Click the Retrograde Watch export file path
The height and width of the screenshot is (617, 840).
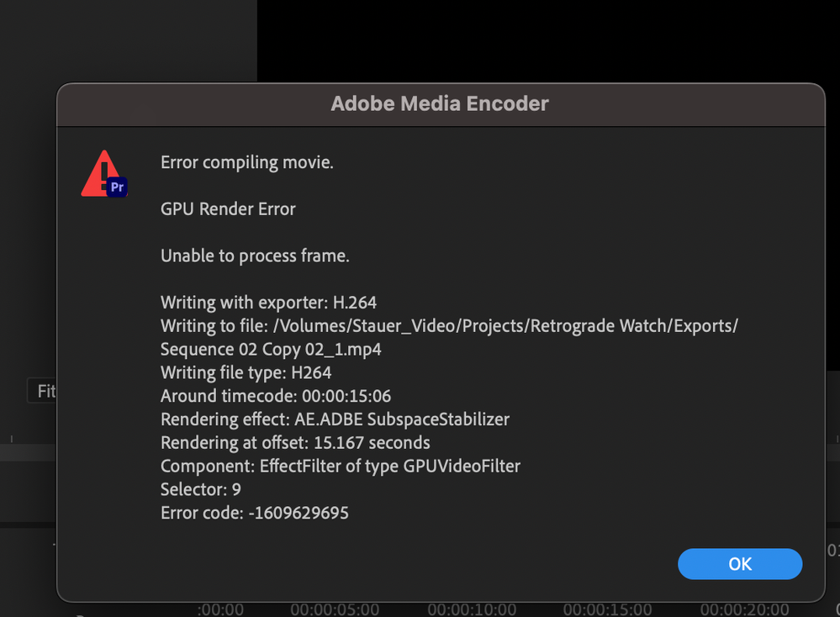point(449,325)
